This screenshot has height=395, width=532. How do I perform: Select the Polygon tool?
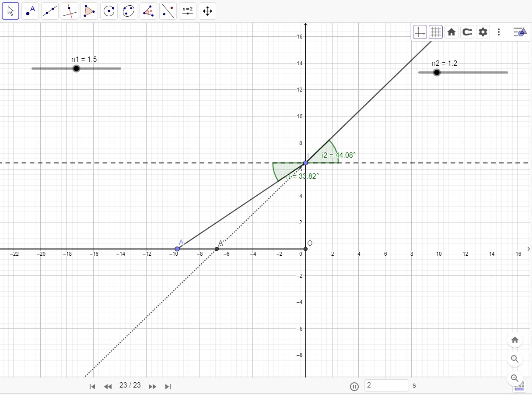coord(89,11)
